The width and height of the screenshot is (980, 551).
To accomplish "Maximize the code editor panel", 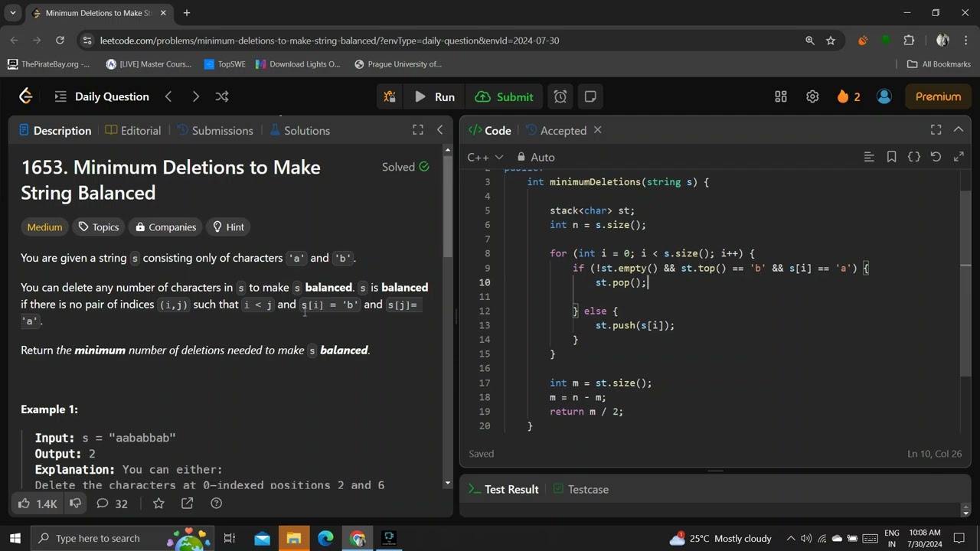I will point(936,130).
